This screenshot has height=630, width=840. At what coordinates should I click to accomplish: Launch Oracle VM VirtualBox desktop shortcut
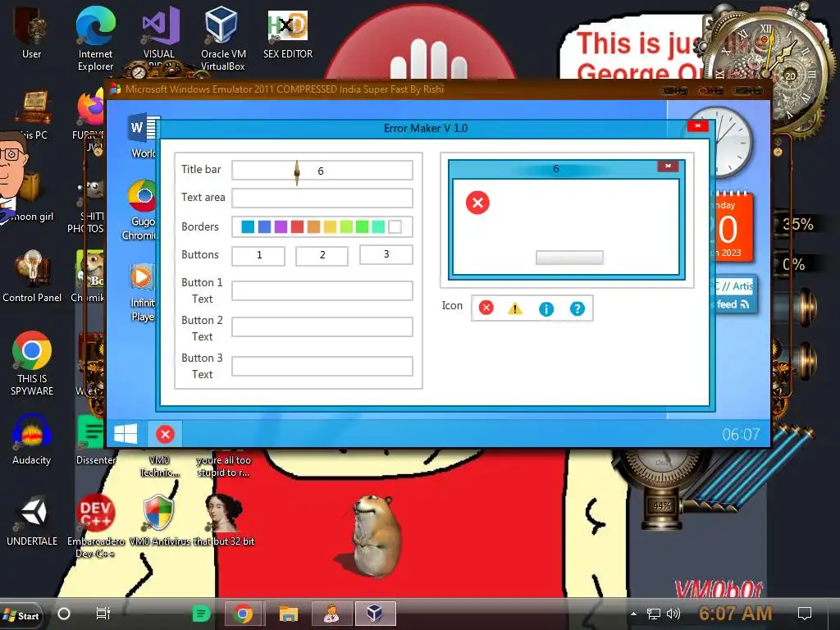click(x=223, y=39)
